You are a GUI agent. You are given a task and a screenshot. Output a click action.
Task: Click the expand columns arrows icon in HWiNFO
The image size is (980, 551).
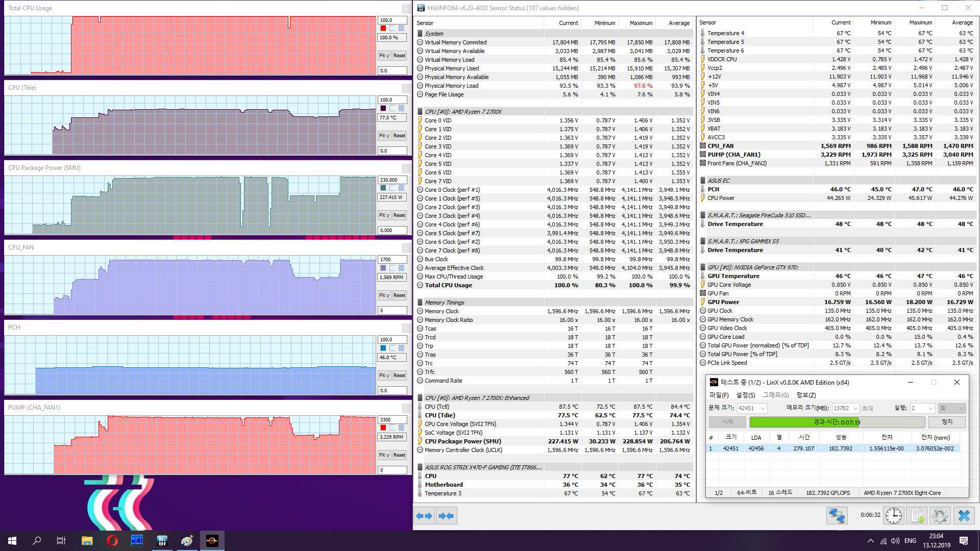(x=424, y=516)
